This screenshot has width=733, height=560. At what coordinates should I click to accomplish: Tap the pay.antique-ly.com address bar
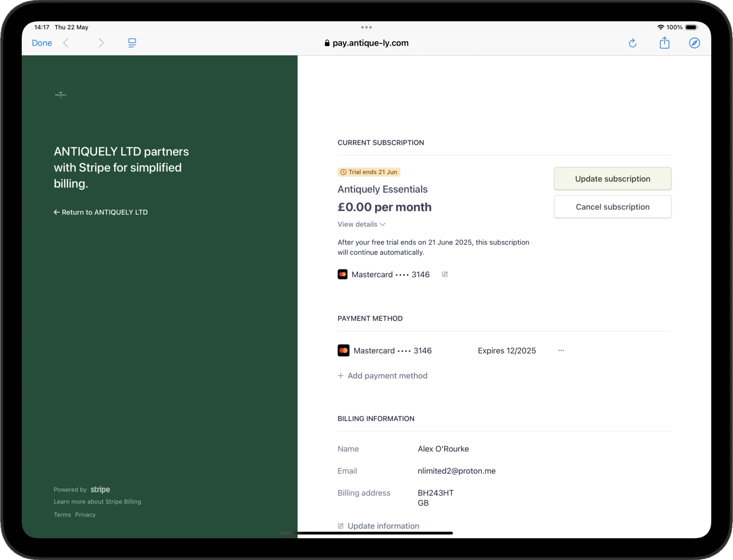[x=366, y=43]
